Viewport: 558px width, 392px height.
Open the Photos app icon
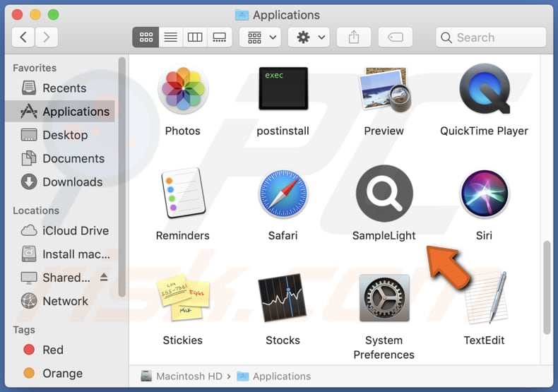point(182,90)
